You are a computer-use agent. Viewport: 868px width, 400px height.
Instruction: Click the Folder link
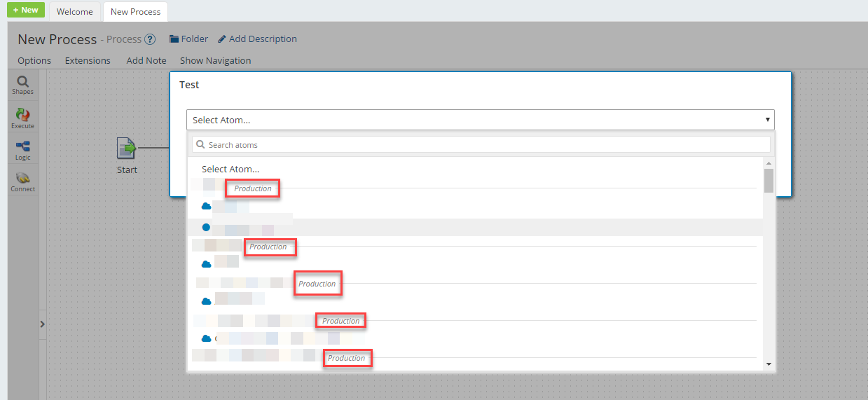195,39
